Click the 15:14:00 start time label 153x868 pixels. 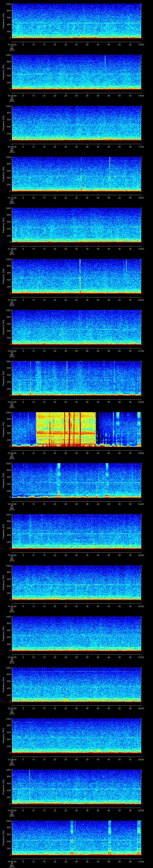point(12,44)
